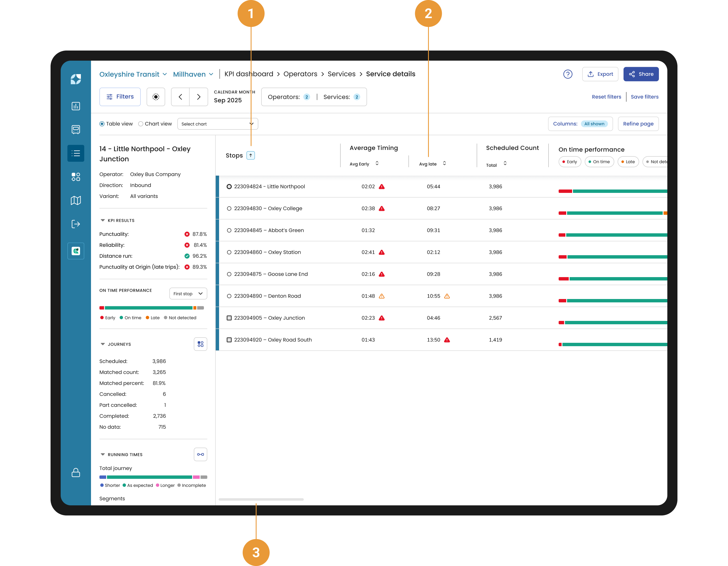Open the journeys grid view icon

200,344
